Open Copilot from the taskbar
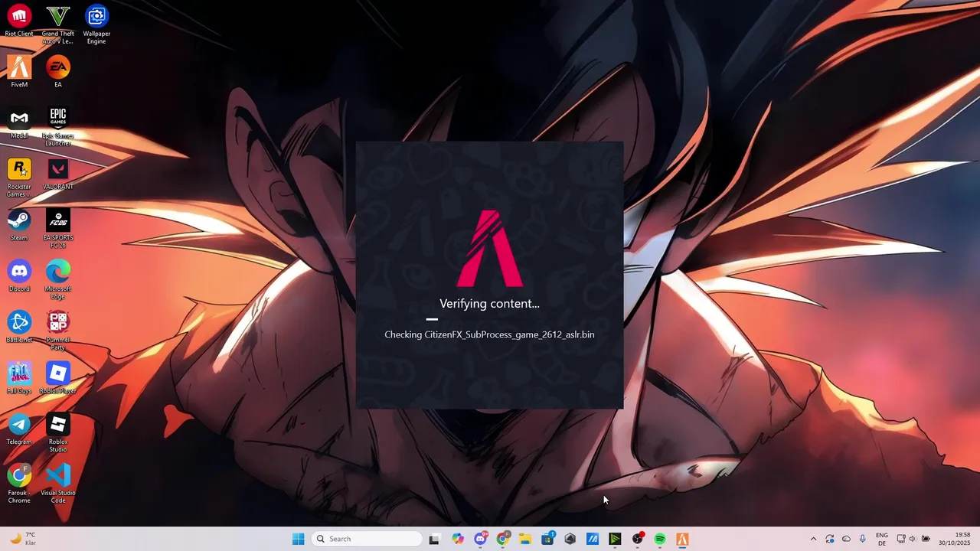Image resolution: width=980 pixels, height=551 pixels. pyautogui.click(x=458, y=539)
